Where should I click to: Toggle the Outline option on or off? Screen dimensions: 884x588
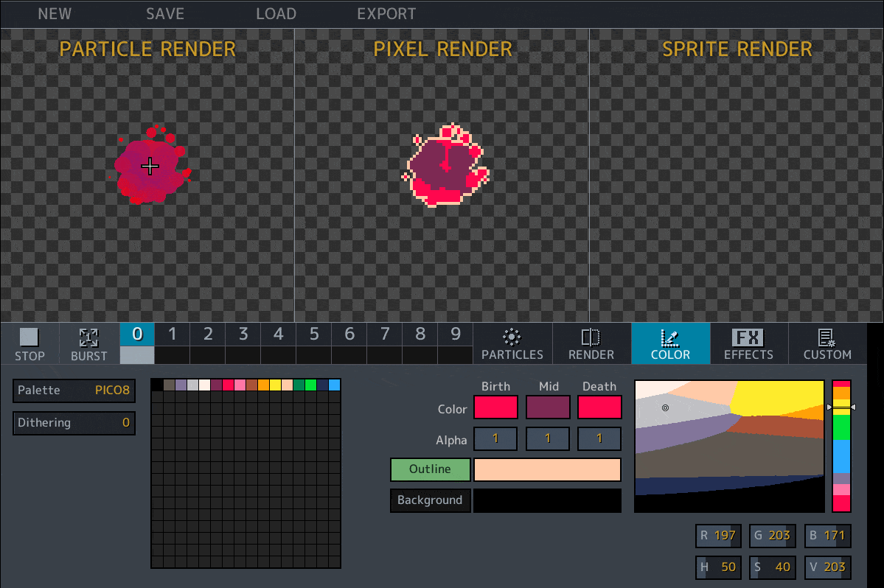[430, 469]
